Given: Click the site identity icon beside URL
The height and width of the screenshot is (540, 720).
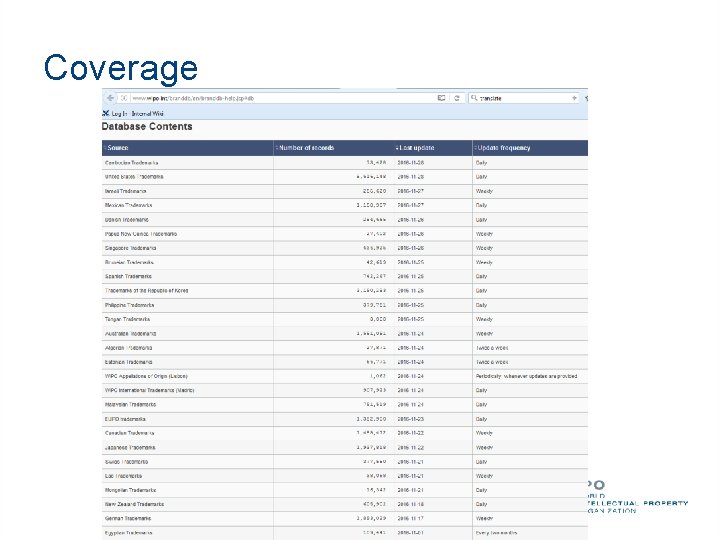Looking at the screenshot, I should [x=124, y=98].
